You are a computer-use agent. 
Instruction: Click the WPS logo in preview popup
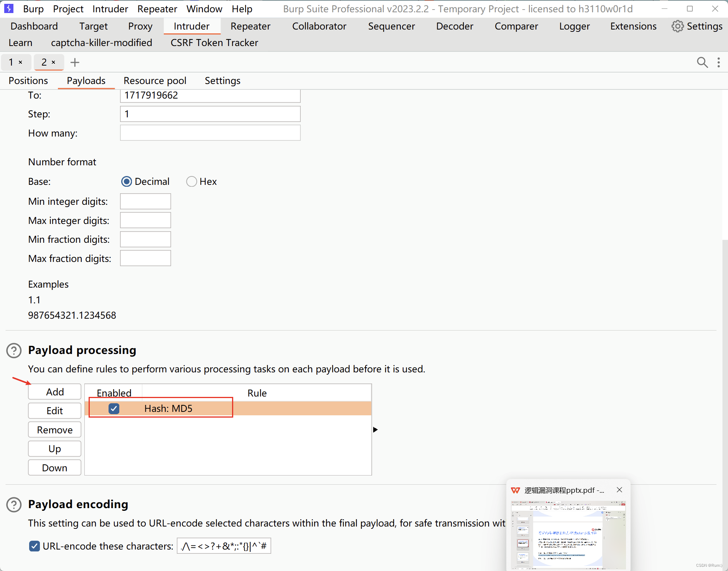click(516, 490)
